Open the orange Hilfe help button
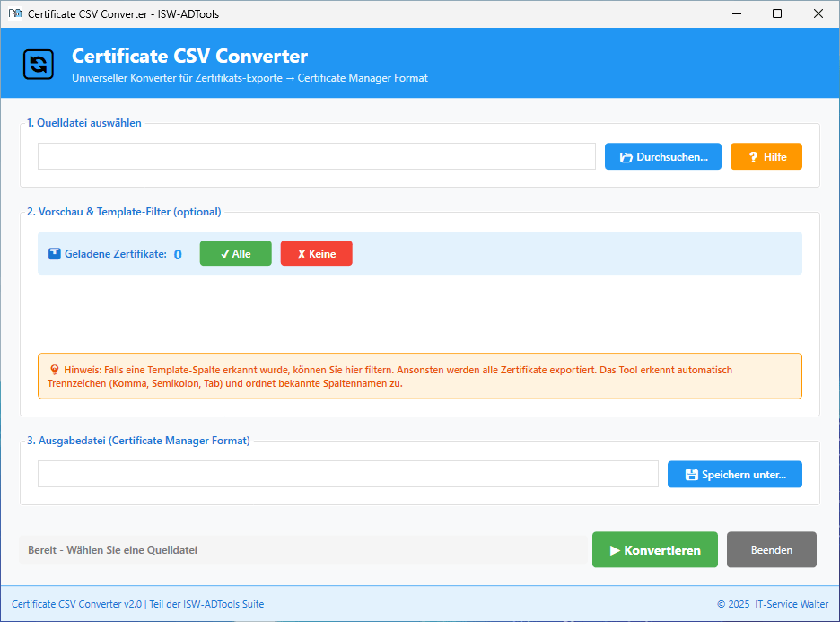 point(766,156)
